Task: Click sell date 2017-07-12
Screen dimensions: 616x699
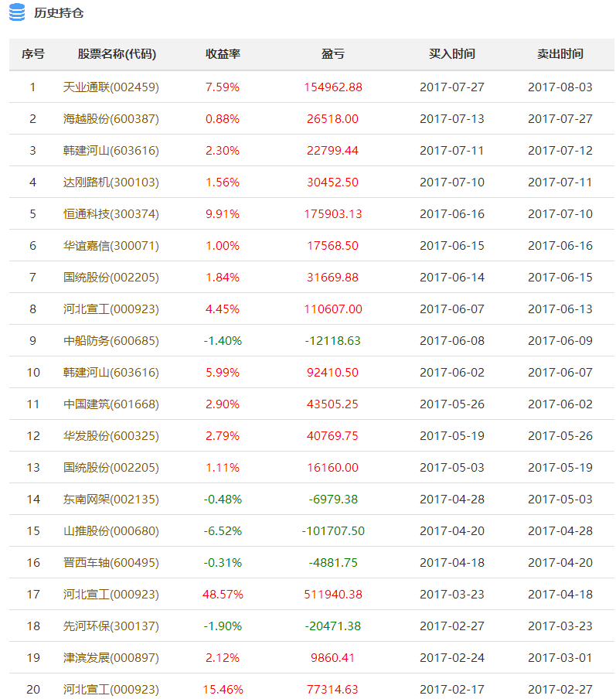Action: click(560, 150)
